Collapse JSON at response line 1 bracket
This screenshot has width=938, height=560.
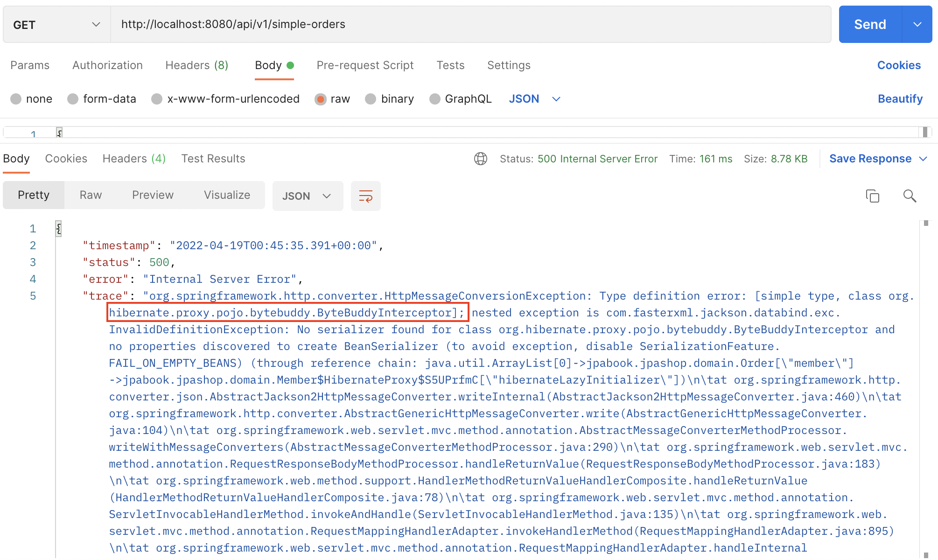click(x=59, y=229)
